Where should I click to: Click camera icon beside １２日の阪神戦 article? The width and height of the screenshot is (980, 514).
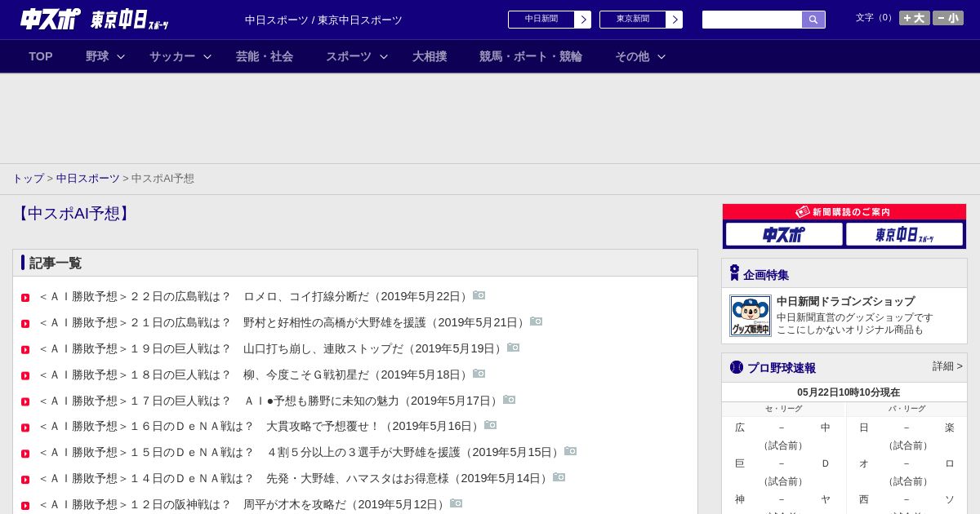coord(457,503)
